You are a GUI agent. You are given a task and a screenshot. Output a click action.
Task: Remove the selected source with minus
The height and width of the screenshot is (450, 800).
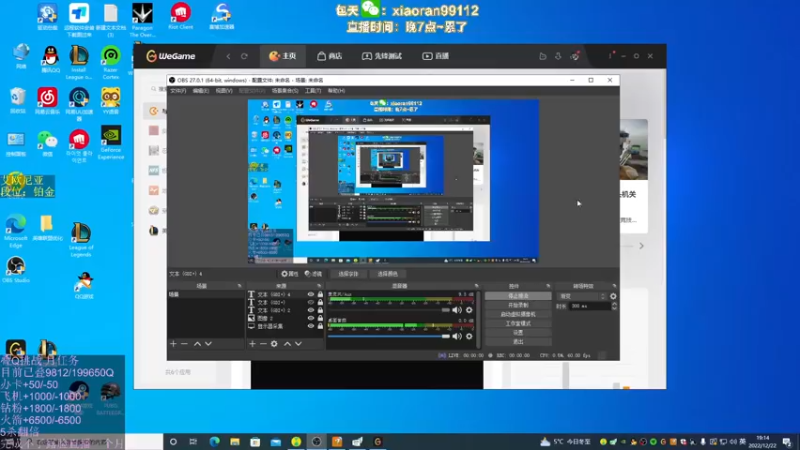tap(263, 344)
